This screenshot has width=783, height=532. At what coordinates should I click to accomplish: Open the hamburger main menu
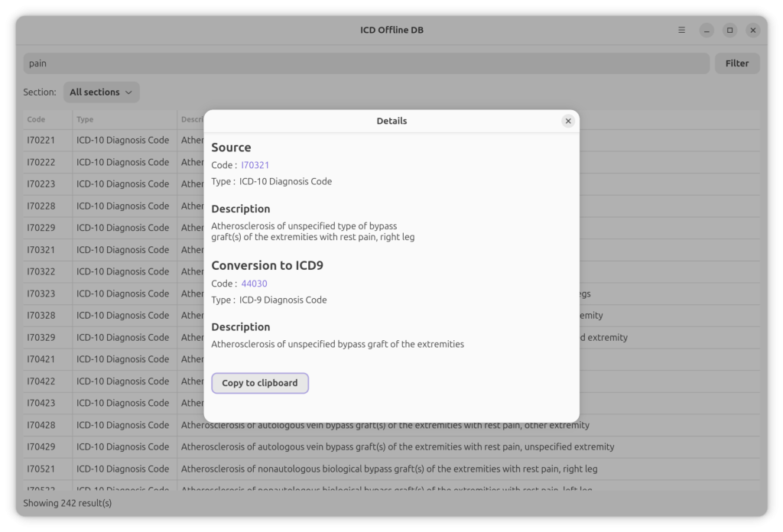681,31
